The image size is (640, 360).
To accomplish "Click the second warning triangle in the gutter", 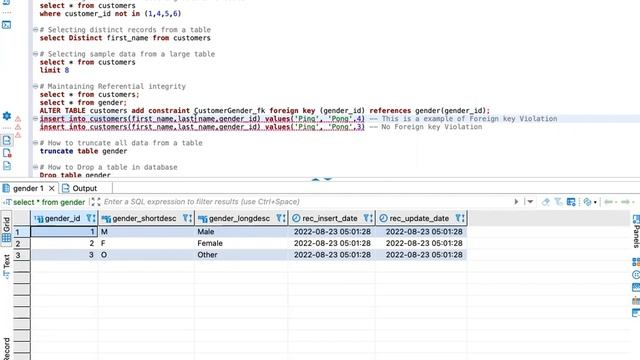I will click(x=18, y=127).
